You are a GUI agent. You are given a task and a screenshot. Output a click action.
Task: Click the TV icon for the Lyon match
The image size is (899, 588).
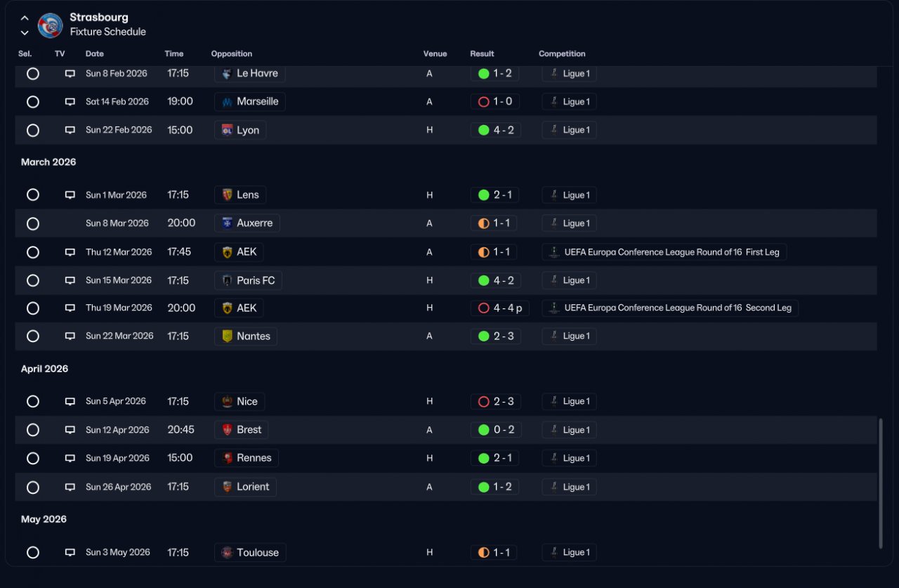tap(70, 130)
